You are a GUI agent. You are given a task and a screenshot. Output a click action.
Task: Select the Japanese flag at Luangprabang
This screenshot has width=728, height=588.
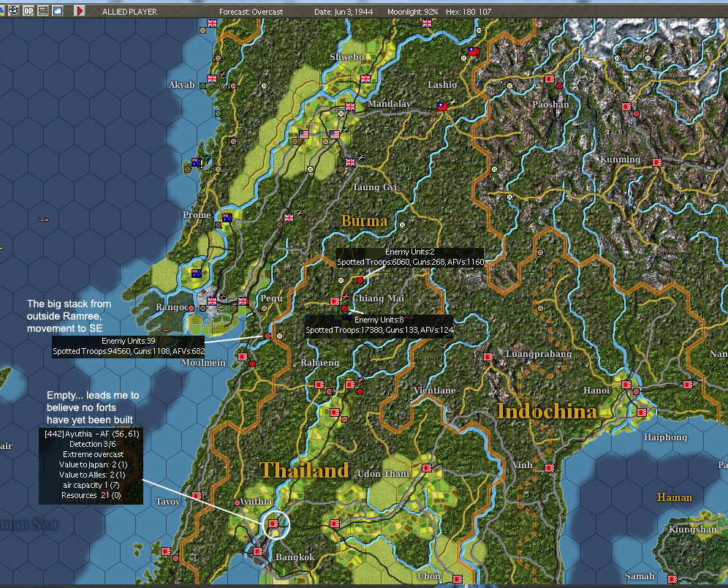pos(488,357)
